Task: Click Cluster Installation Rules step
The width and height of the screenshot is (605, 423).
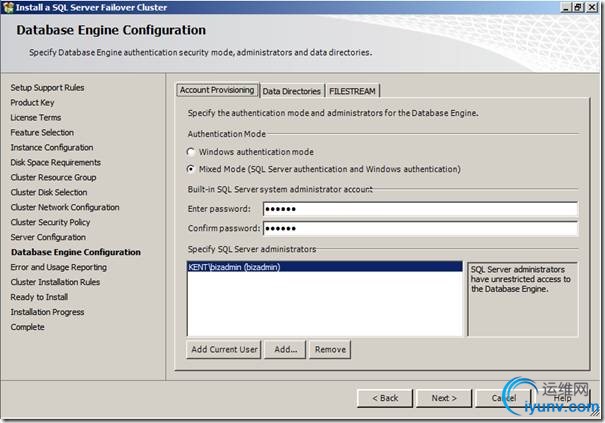Action: [x=55, y=282]
